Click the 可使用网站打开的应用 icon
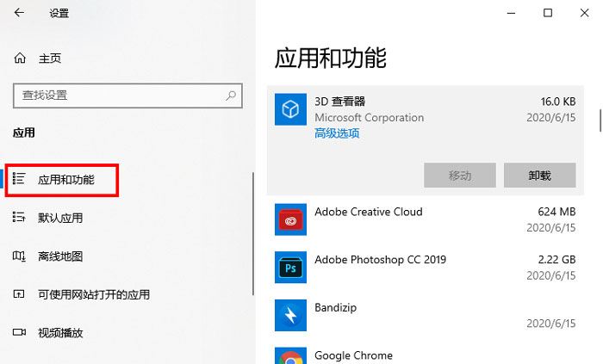The height and width of the screenshot is (364, 603). coord(19,294)
